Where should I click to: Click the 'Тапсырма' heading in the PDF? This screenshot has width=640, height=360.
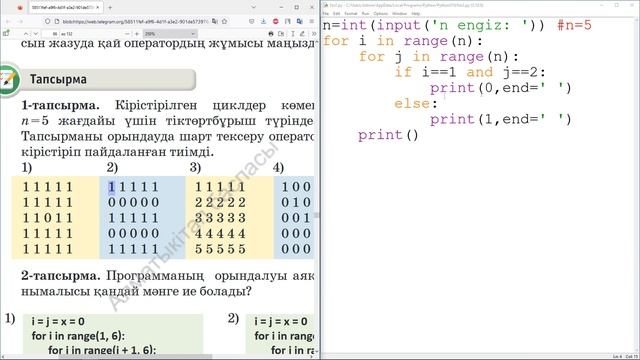(58, 79)
